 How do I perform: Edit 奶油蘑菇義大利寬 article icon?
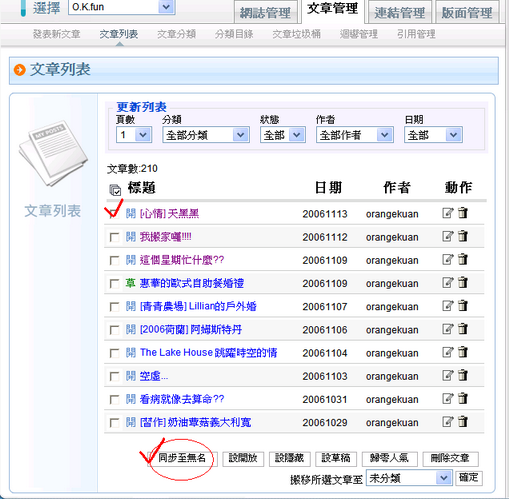(x=448, y=422)
